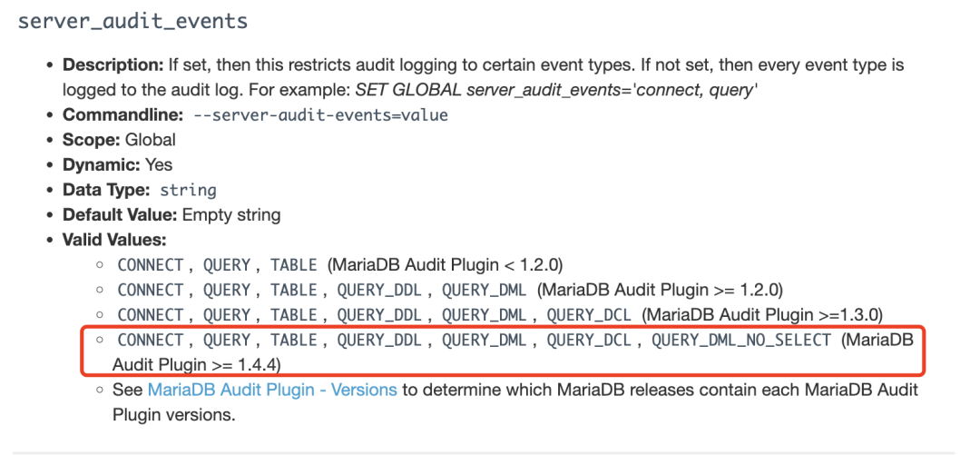Image resolution: width=980 pixels, height=455 pixels.
Task: Click the QUERY_DML_NO_SELECT value in highlighted box
Action: (742, 340)
